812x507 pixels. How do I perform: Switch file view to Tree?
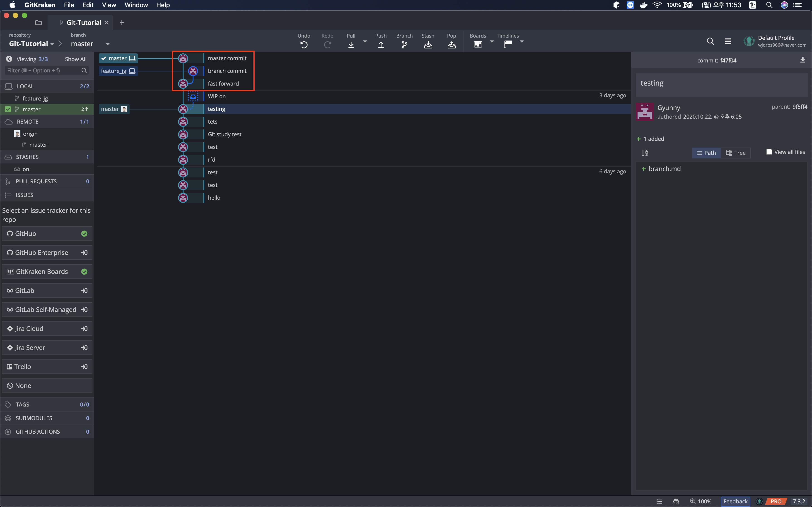point(735,153)
